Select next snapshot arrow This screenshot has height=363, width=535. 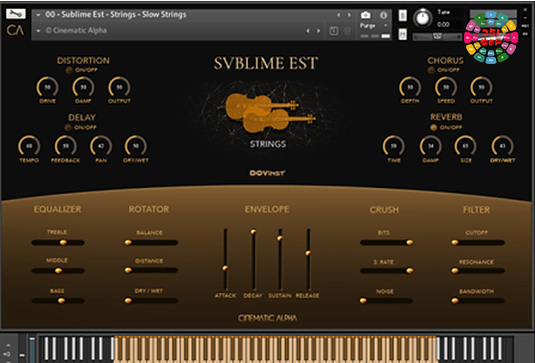pyautogui.click(x=318, y=31)
